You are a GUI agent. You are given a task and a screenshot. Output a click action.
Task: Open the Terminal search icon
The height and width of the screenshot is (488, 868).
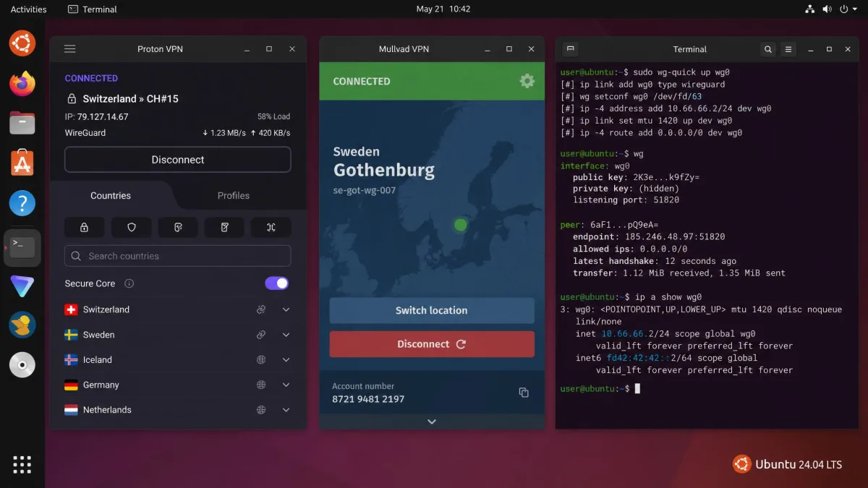point(768,49)
